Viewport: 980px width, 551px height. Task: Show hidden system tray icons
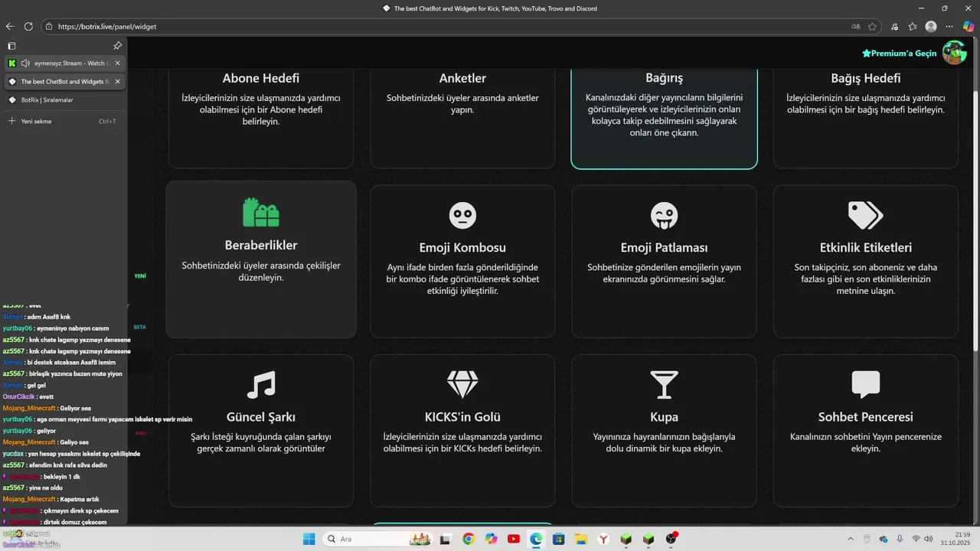(x=851, y=539)
